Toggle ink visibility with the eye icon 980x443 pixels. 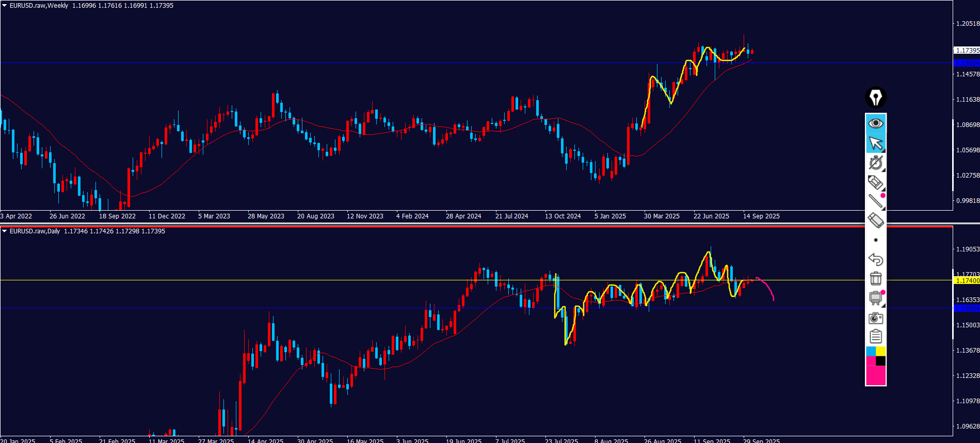(x=875, y=123)
